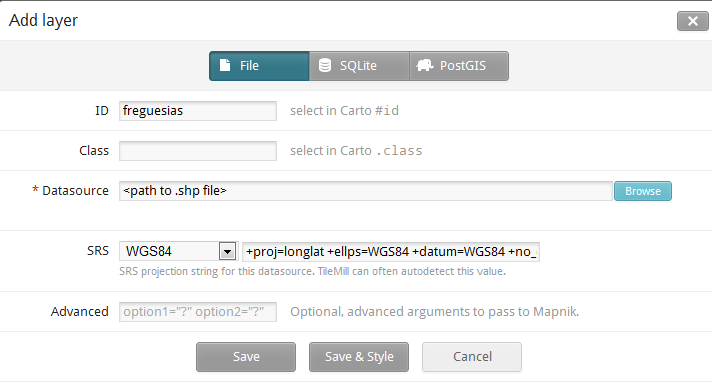Switch to the File tab

tap(259, 66)
